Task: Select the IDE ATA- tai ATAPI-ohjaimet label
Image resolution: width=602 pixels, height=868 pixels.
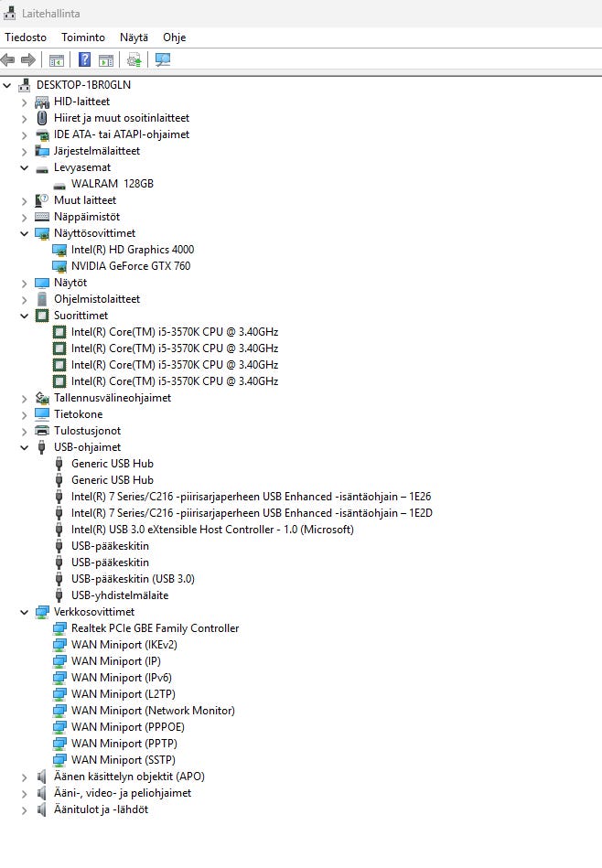Action: point(122,134)
